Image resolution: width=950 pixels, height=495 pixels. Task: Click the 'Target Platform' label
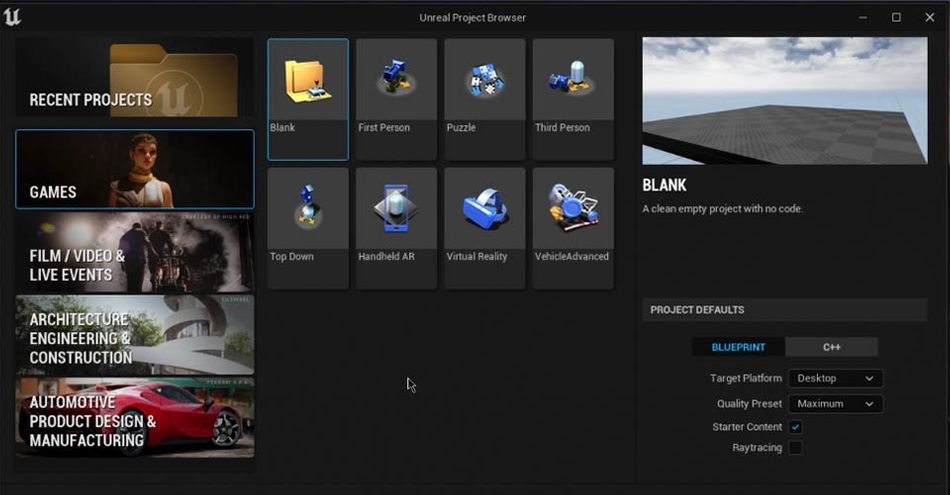[x=746, y=378]
